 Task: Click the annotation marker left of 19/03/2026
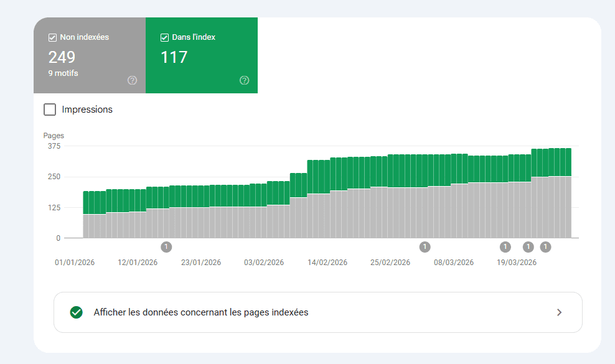505,247
